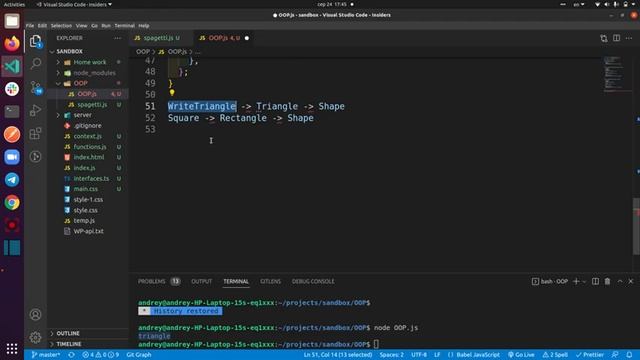Click errors and warnings count in status bar
Viewport: 640px width, 360px height.
click(101, 355)
